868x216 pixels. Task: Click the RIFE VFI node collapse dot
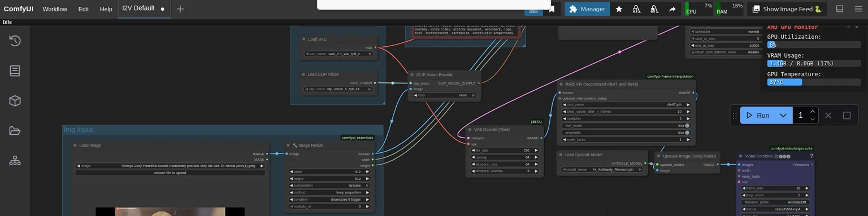(x=561, y=84)
